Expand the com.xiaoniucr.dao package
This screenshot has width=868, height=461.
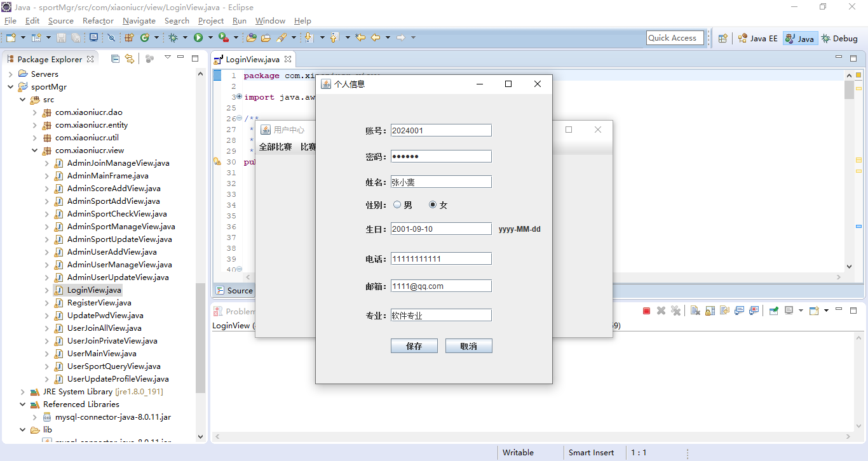pos(34,112)
